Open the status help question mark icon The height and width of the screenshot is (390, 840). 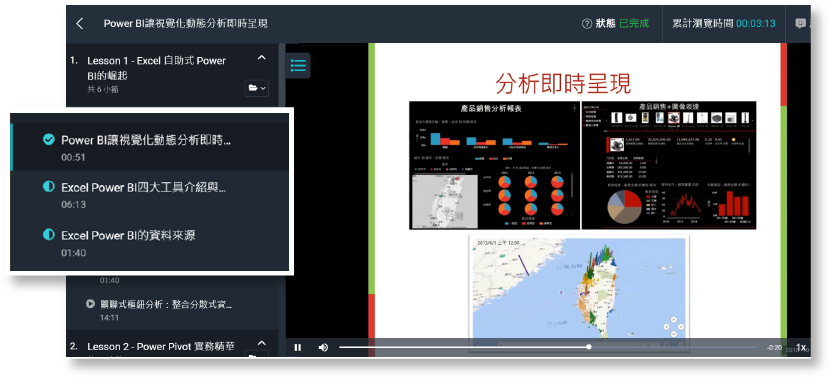point(587,24)
